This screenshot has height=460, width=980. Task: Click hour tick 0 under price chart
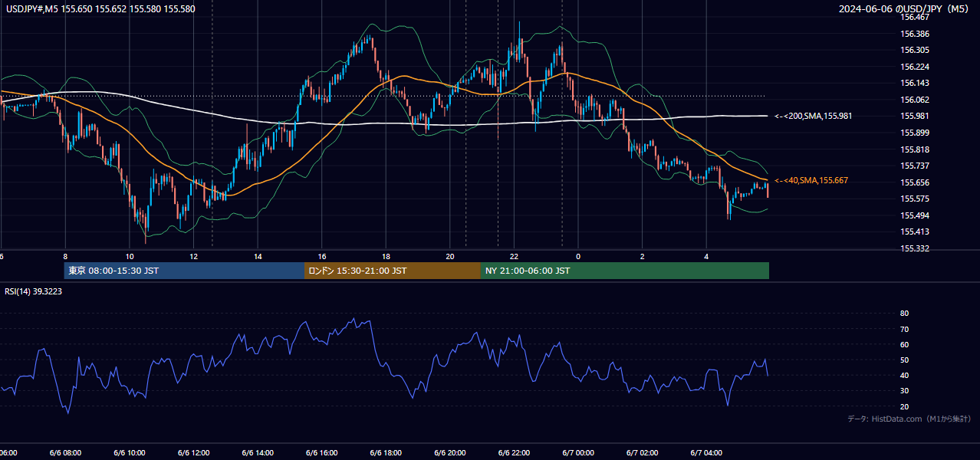pyautogui.click(x=578, y=257)
